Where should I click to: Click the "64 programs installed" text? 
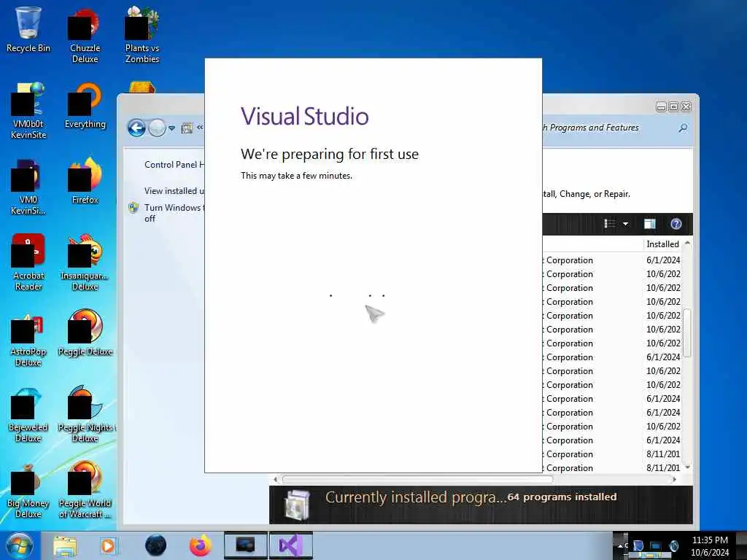coord(562,497)
